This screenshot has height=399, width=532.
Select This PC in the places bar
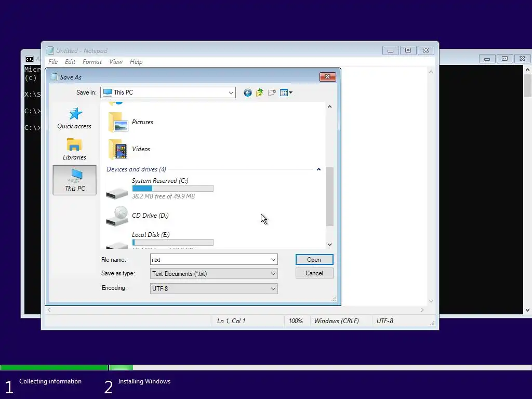coord(75,180)
